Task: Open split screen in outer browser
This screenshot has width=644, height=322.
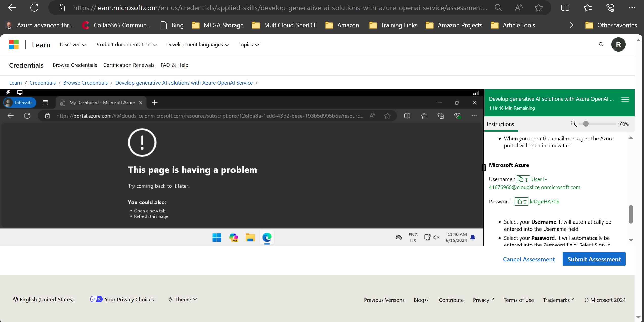Action: [565, 8]
